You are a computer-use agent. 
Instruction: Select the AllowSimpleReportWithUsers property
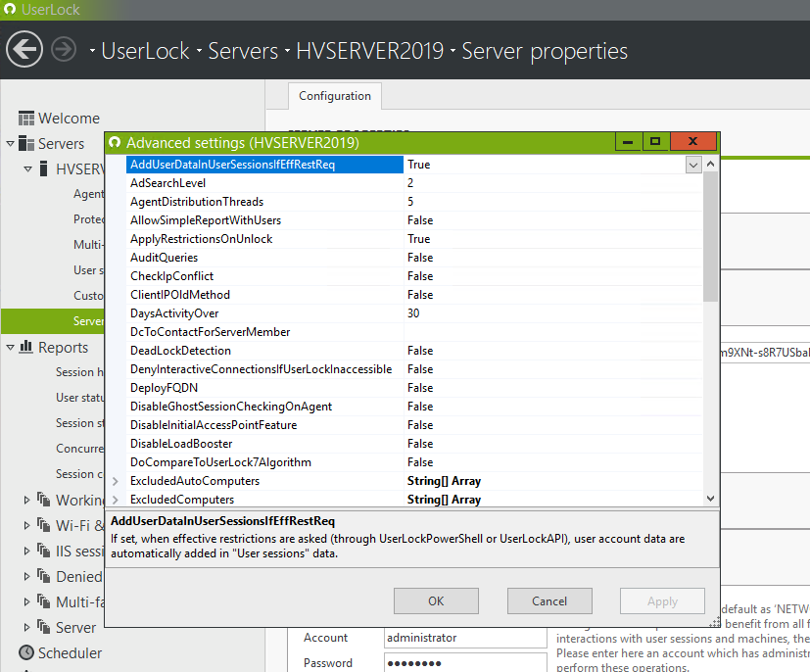413,220
